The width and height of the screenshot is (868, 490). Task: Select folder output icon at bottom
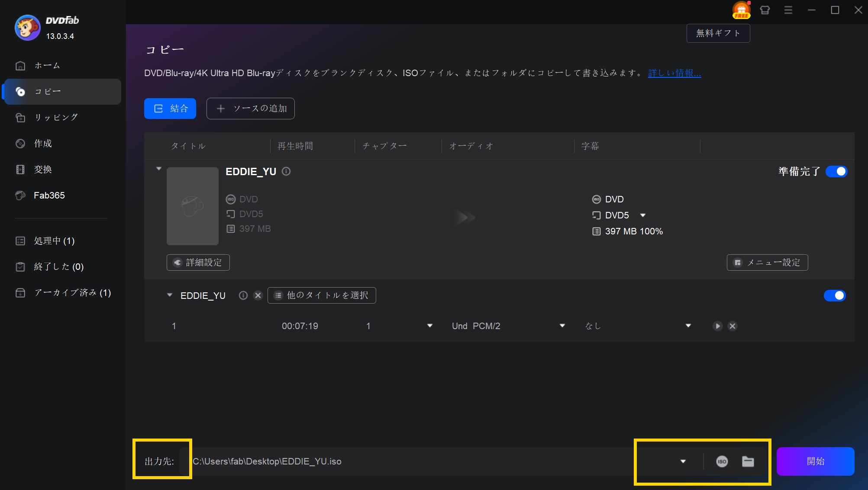pos(748,461)
